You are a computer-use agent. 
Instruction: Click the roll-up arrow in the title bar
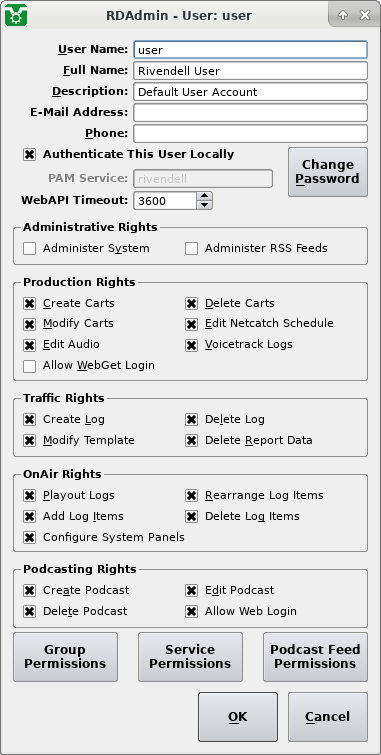(x=343, y=15)
